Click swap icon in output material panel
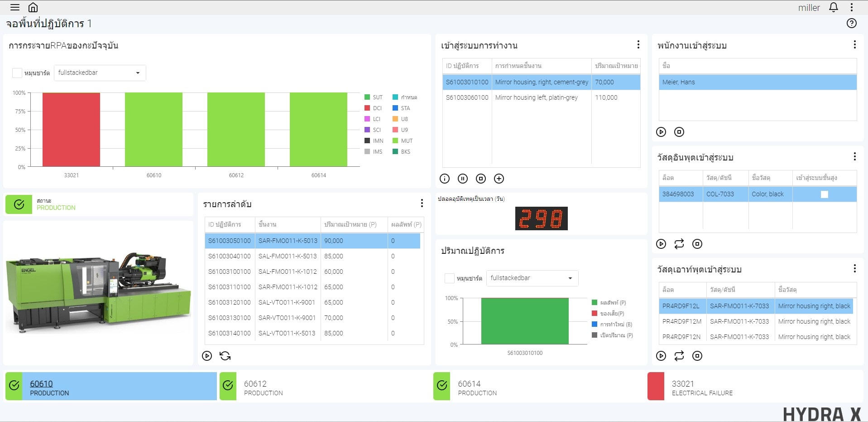 click(679, 356)
